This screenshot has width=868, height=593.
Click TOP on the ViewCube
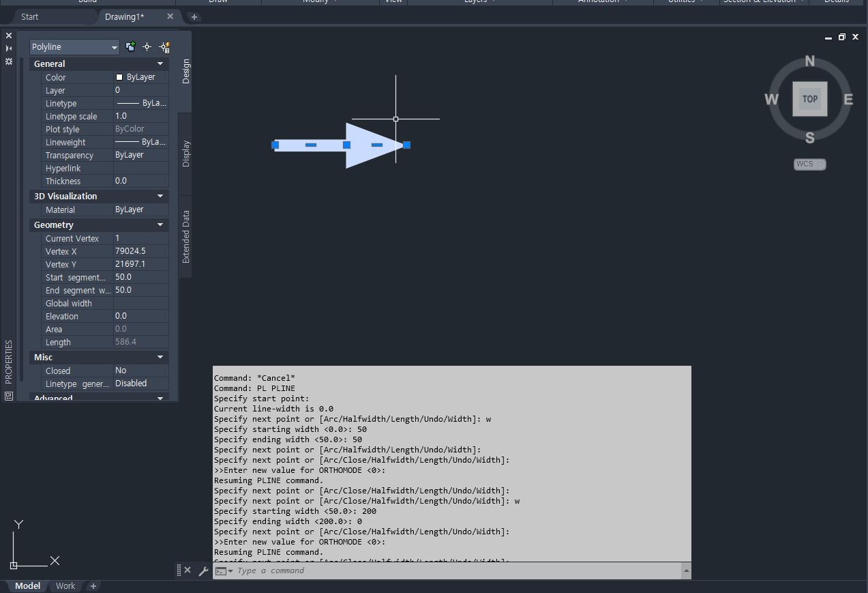click(x=809, y=99)
